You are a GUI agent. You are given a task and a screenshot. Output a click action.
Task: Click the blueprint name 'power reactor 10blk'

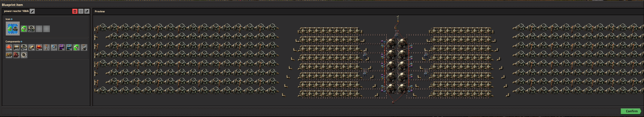(x=16, y=11)
